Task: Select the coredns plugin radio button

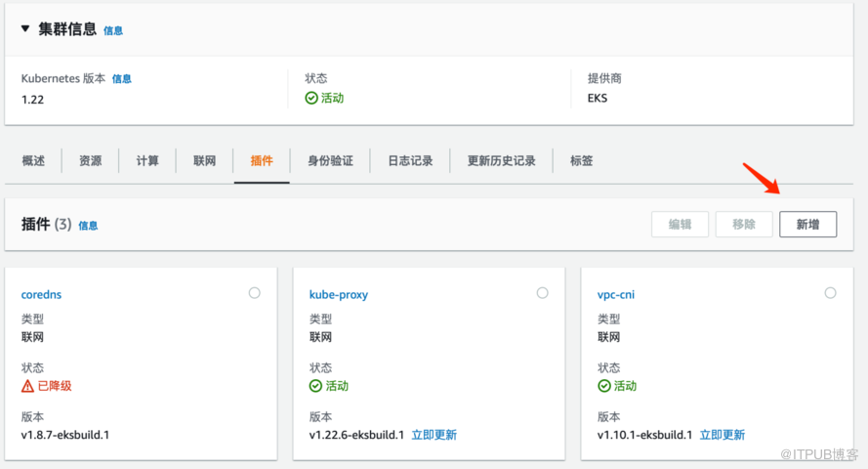Action: 255,292
